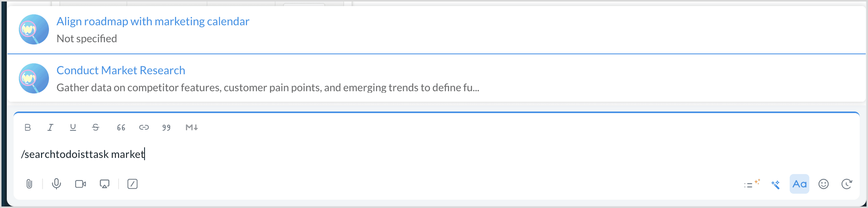The width and height of the screenshot is (868, 208).
Task: Attach a file with the paperclip icon
Action: (x=29, y=184)
